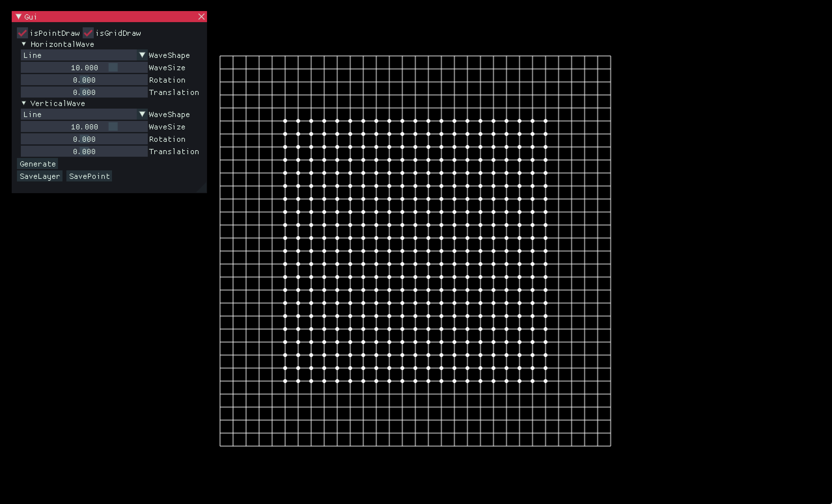832x504 pixels.
Task: Click the Gui window resize grip corner
Action: 203,189
